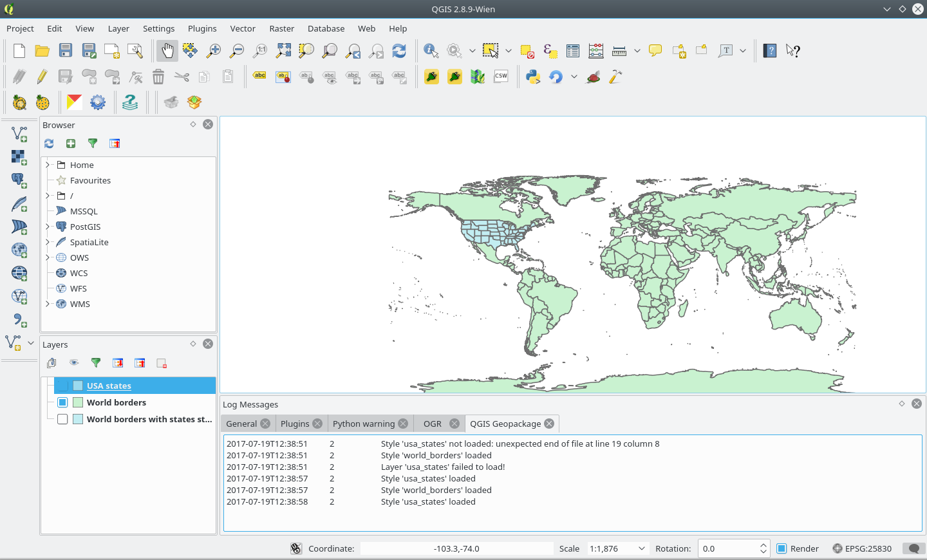The width and height of the screenshot is (927, 560).
Task: Select the MSSQL item in Browser
Action: point(84,211)
